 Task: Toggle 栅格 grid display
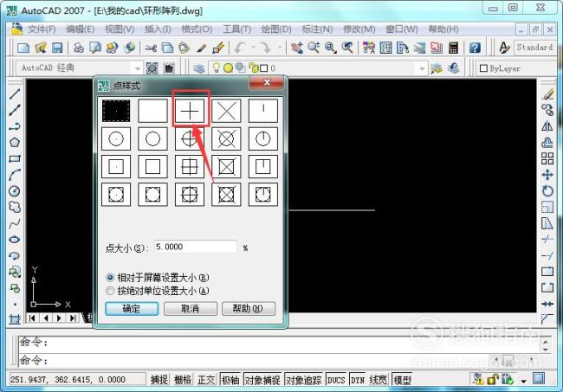183,380
